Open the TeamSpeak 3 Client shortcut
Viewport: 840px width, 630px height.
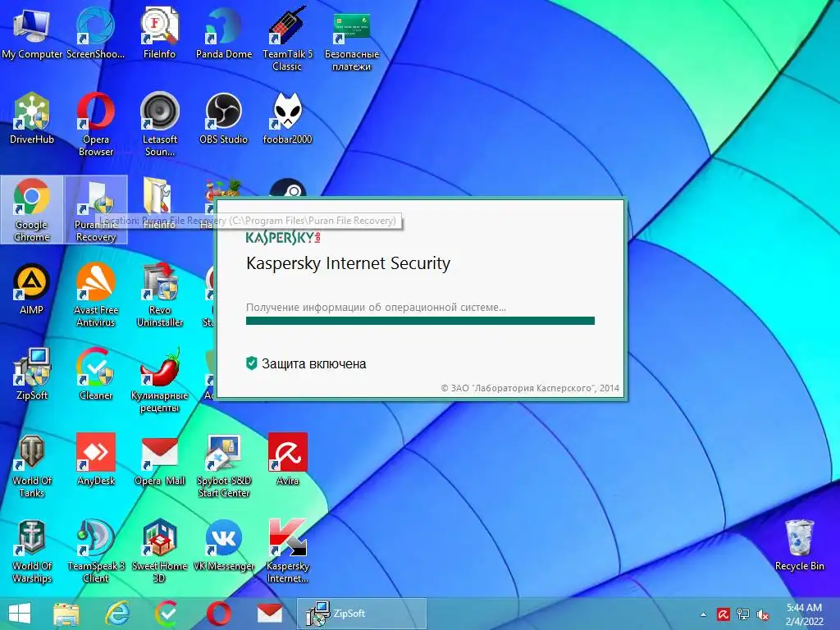[x=95, y=550]
